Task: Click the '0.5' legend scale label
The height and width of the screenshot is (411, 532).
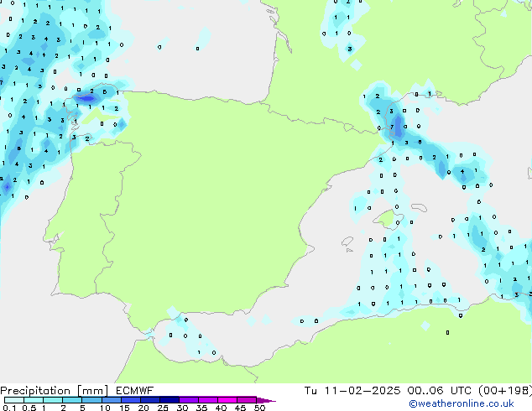Action: 29,408
